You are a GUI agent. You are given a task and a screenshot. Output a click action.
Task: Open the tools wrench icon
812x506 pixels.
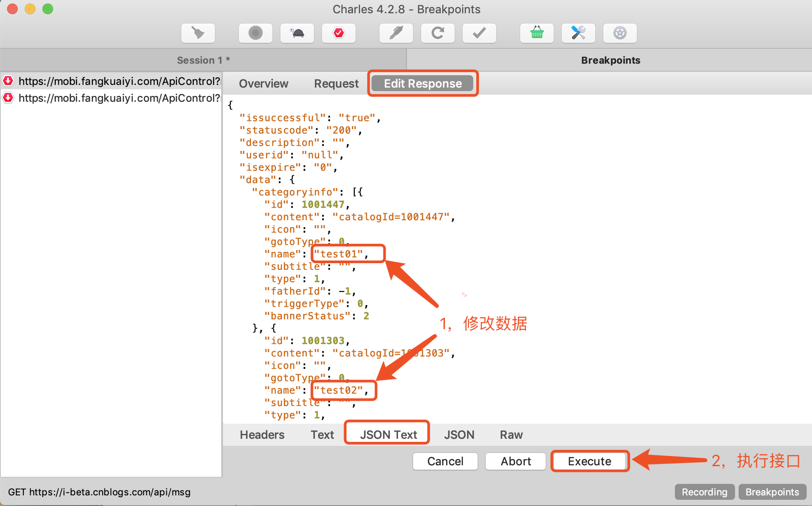click(x=578, y=33)
